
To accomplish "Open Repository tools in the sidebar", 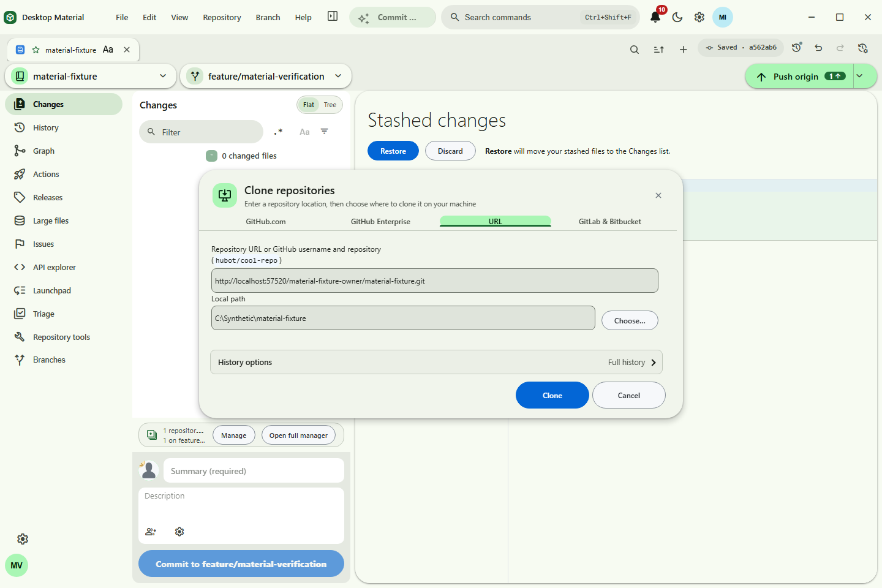I will (64, 337).
